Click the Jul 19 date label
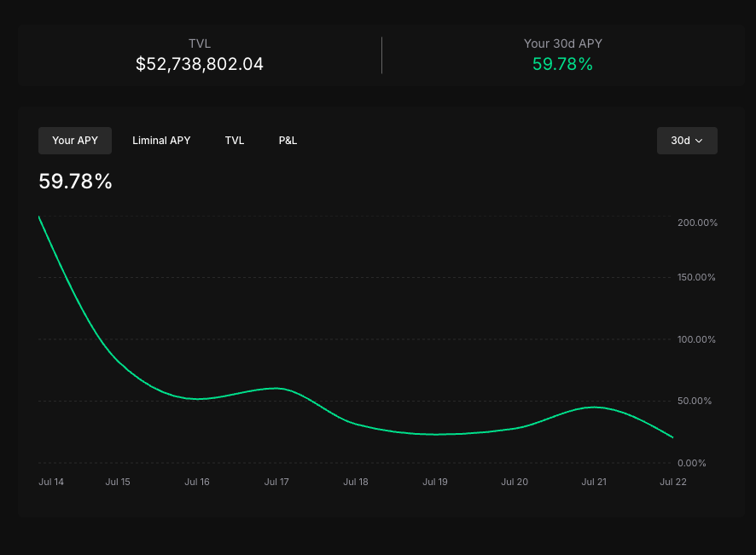 435,482
